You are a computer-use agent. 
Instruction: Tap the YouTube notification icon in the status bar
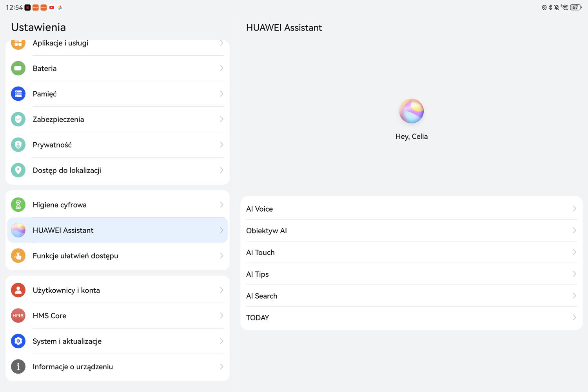click(x=52, y=7)
